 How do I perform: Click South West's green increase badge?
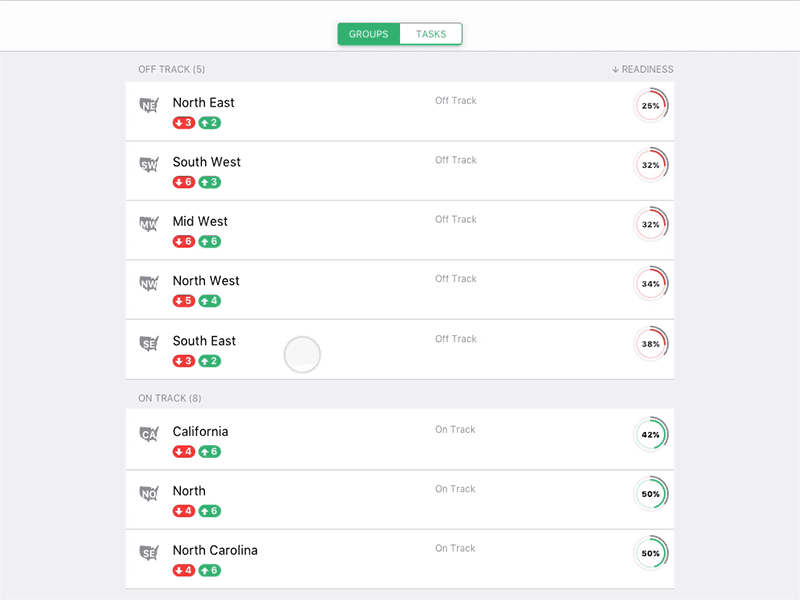click(x=209, y=182)
